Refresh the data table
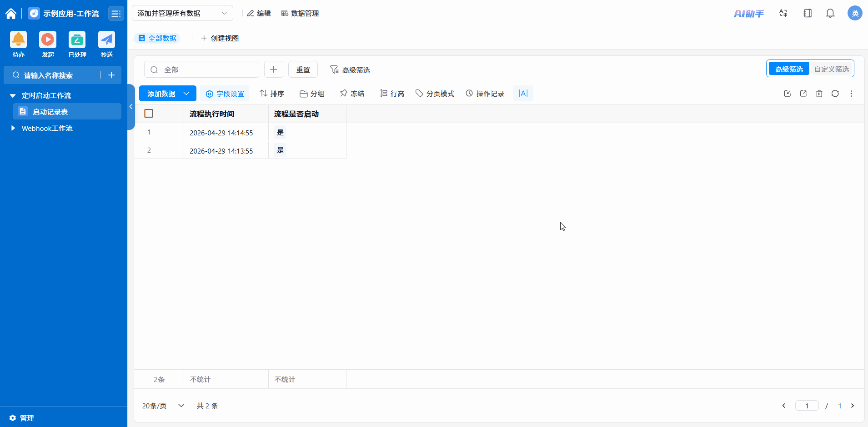 tap(835, 94)
